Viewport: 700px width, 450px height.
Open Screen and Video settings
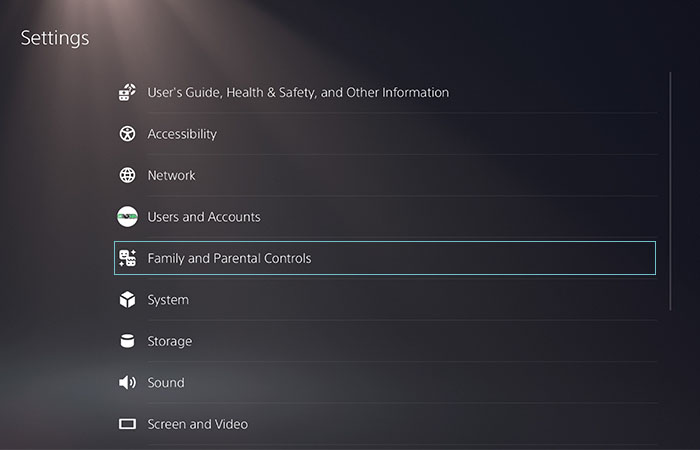385,424
